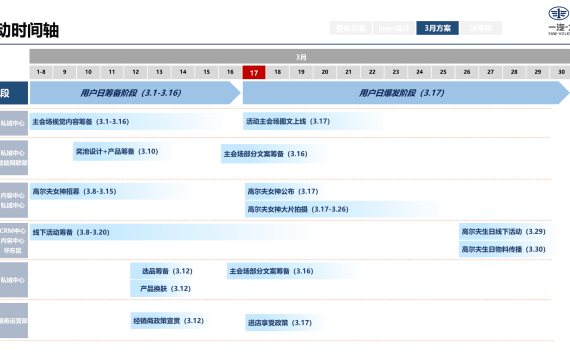Image resolution: width=570 pixels, height=360 pixels.
Task: Select date cell 9
Action: point(64,72)
